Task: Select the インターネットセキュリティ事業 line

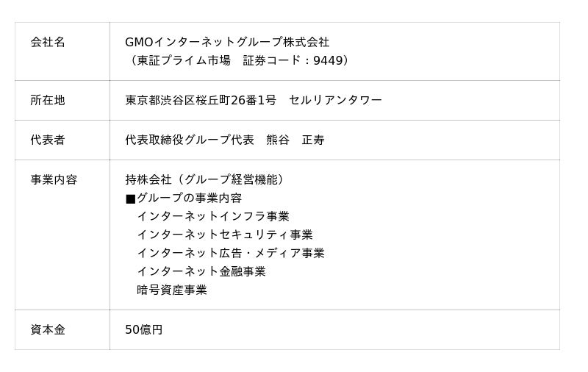Action: [x=225, y=235]
